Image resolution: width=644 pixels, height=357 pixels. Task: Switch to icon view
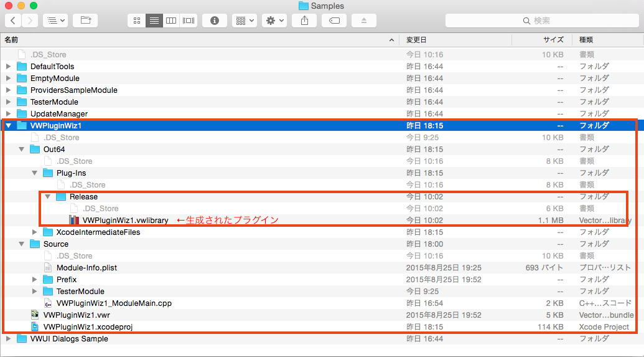[x=137, y=21]
